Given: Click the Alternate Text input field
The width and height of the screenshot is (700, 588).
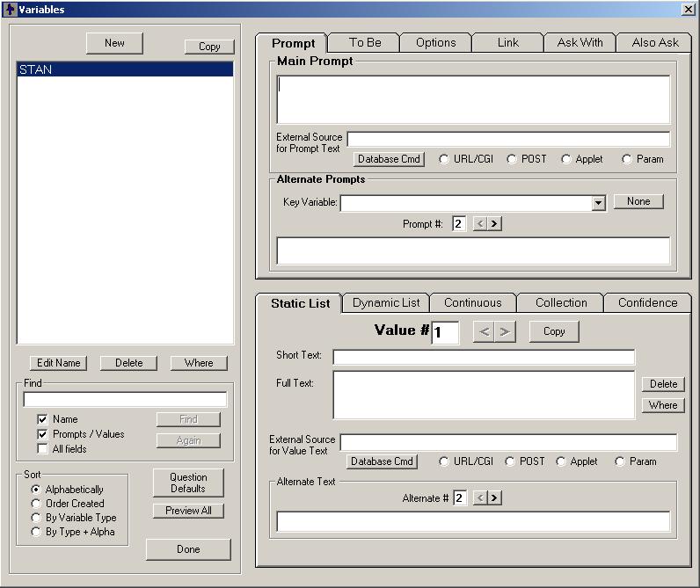Looking at the screenshot, I should [x=473, y=521].
